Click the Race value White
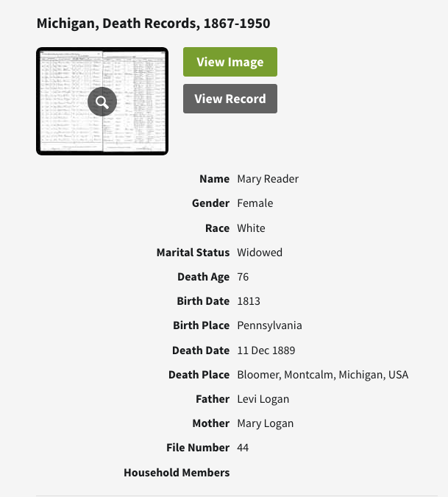Image resolution: width=448 pixels, height=497 pixels. (x=251, y=228)
